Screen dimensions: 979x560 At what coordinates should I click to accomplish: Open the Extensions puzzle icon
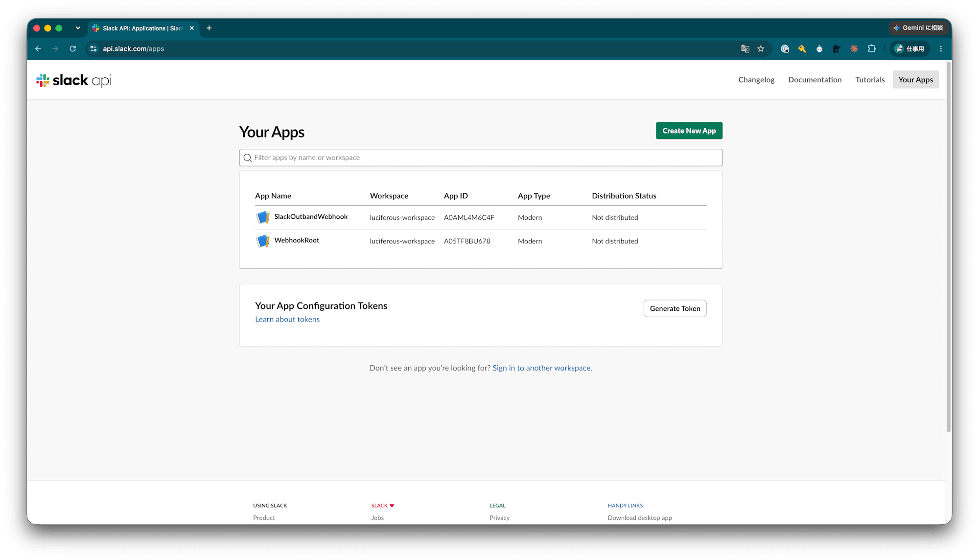872,49
